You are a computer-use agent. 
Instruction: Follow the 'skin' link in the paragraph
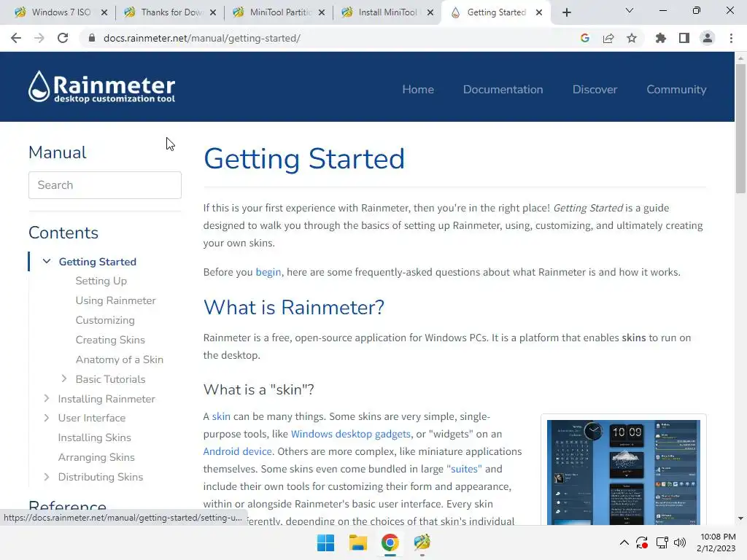221,416
